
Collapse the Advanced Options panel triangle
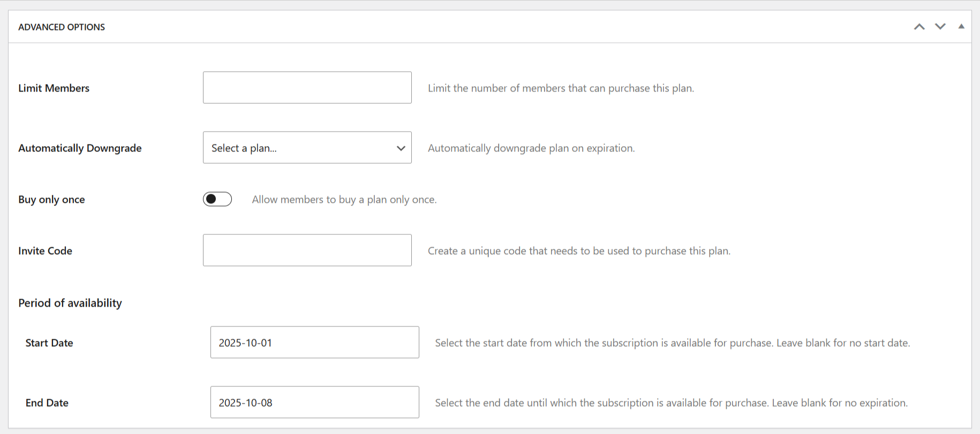961,27
